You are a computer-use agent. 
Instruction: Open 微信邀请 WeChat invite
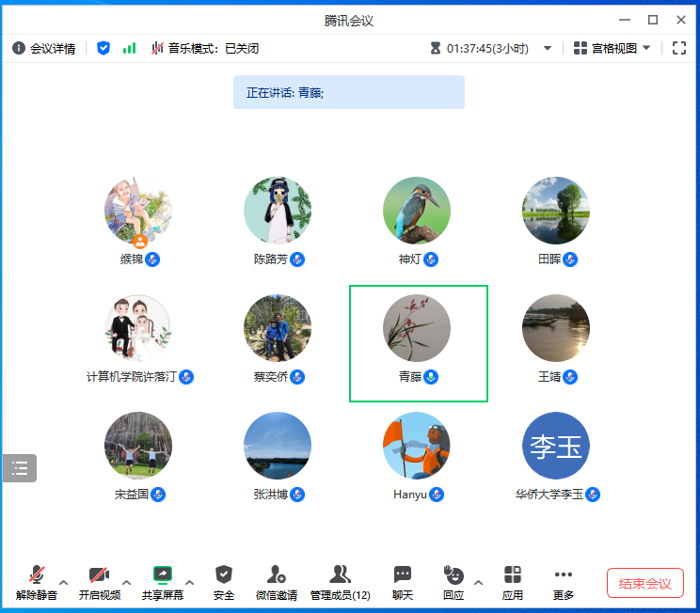coord(277,583)
